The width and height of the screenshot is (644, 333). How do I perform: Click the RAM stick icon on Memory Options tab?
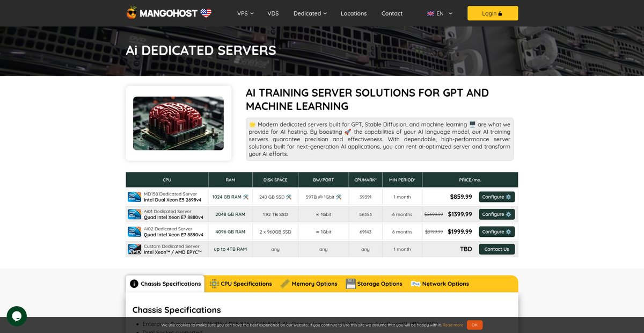[x=285, y=284]
